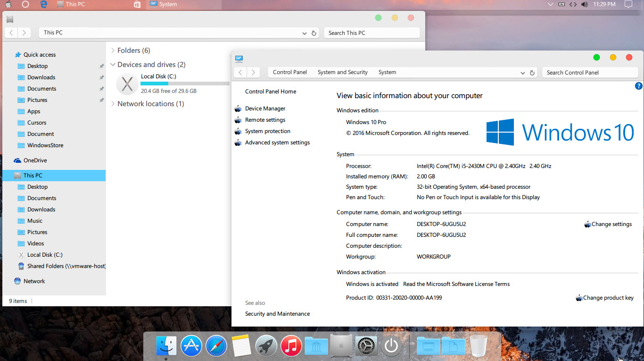Click the speaker icon in the menu bar
Image resolution: width=644 pixels, height=361 pixels.
585,4
